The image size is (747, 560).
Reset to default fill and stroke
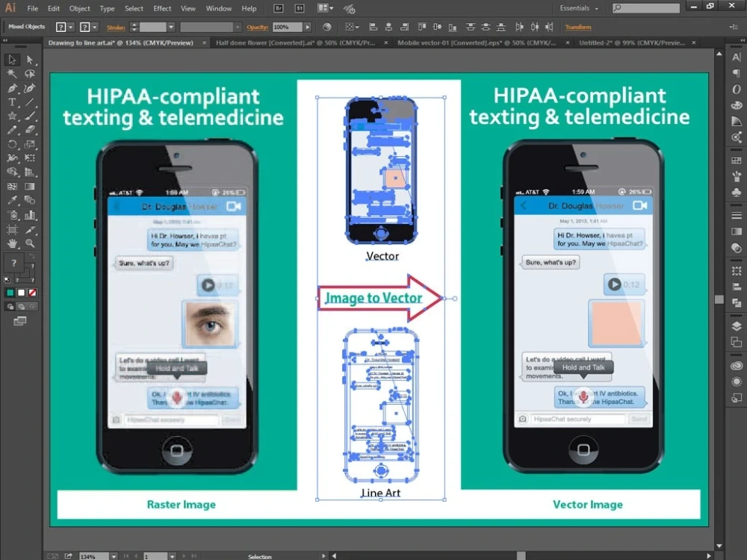7,280
